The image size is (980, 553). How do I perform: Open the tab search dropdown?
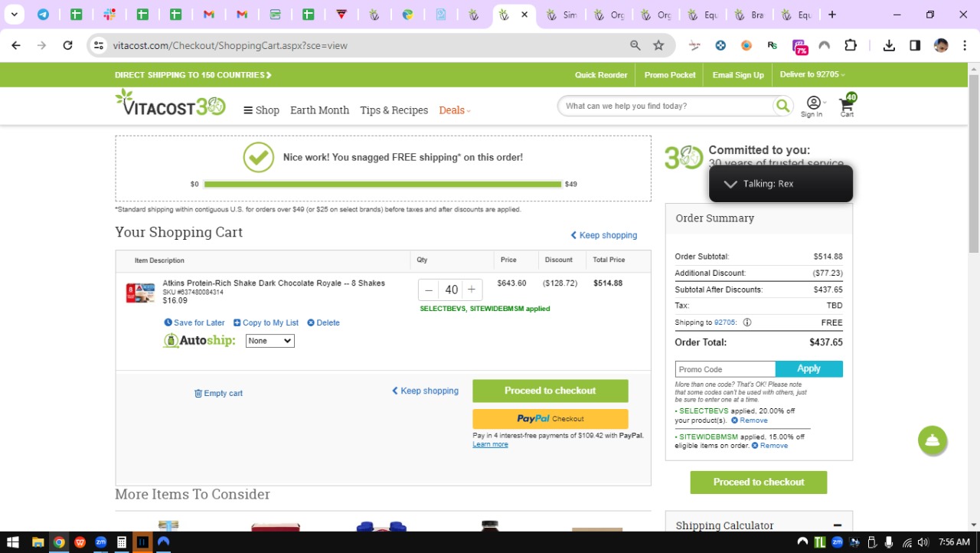pyautogui.click(x=14, y=15)
